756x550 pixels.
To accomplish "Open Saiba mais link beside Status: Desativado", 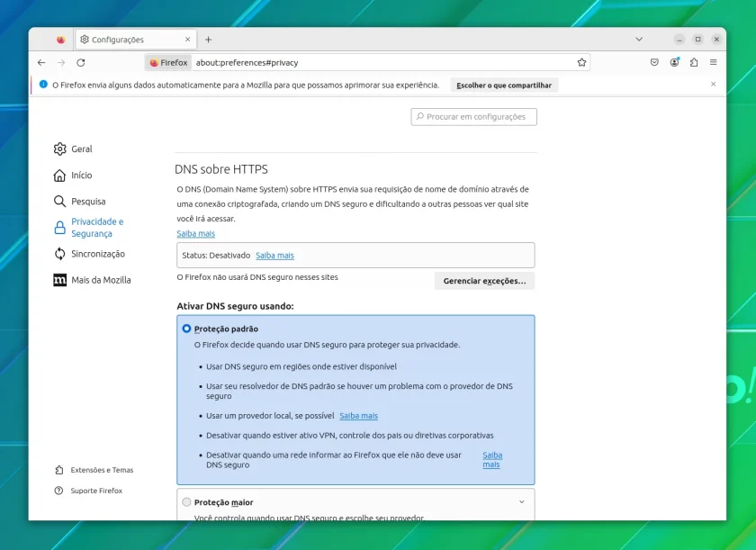I will pyautogui.click(x=274, y=256).
